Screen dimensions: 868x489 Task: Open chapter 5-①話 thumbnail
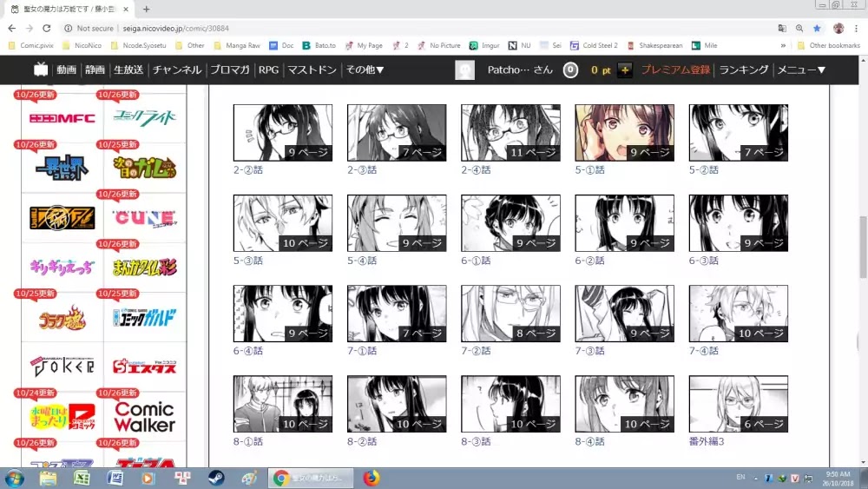624,133
